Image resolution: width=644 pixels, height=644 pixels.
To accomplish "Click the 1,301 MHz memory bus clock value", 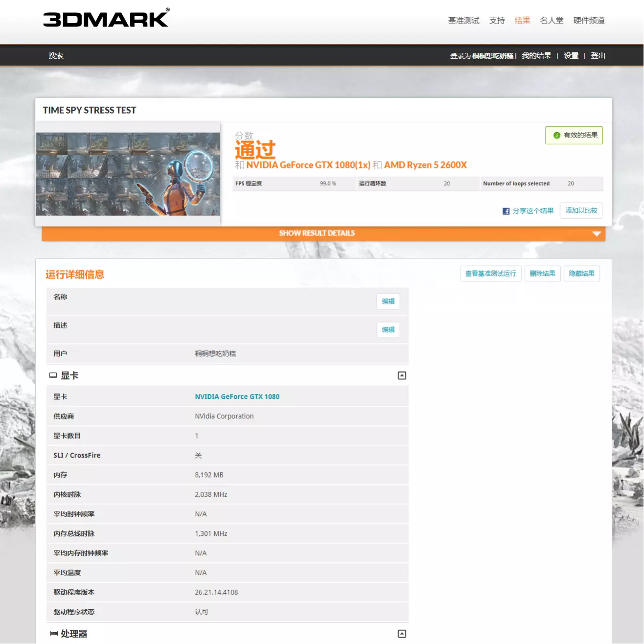I will [211, 534].
